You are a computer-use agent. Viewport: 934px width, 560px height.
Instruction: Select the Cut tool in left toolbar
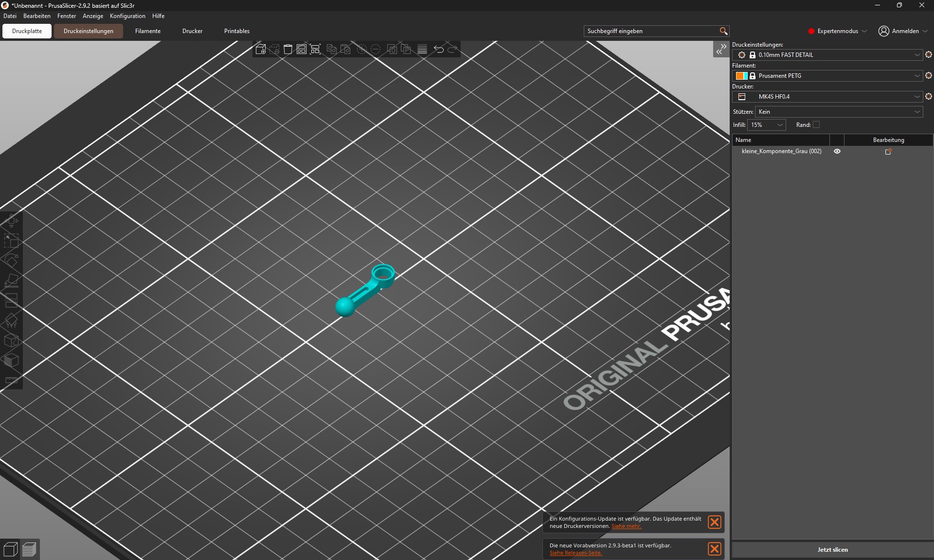tap(11, 301)
